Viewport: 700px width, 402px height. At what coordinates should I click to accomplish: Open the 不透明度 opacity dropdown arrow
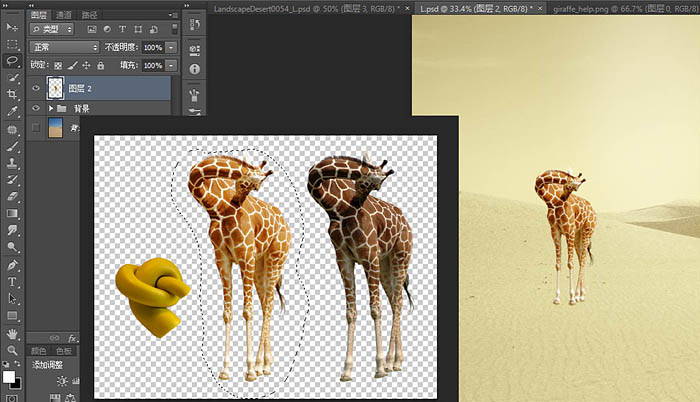coord(172,47)
